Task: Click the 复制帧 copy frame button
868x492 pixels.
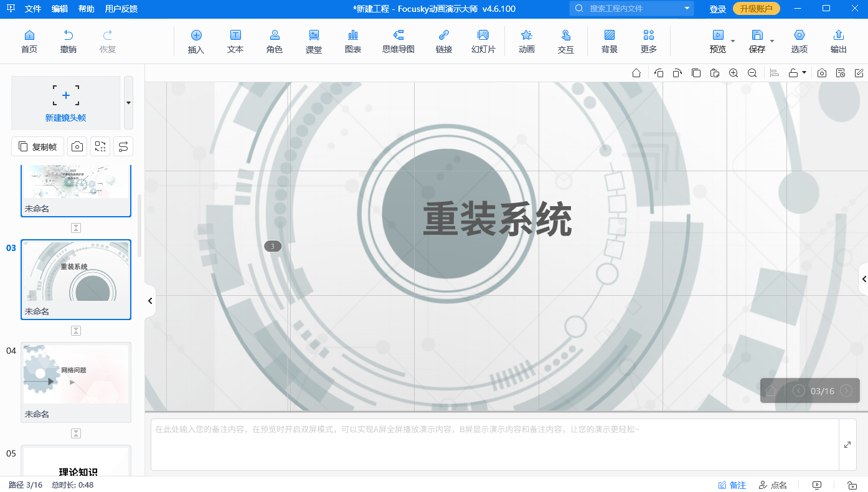Action: coord(38,146)
